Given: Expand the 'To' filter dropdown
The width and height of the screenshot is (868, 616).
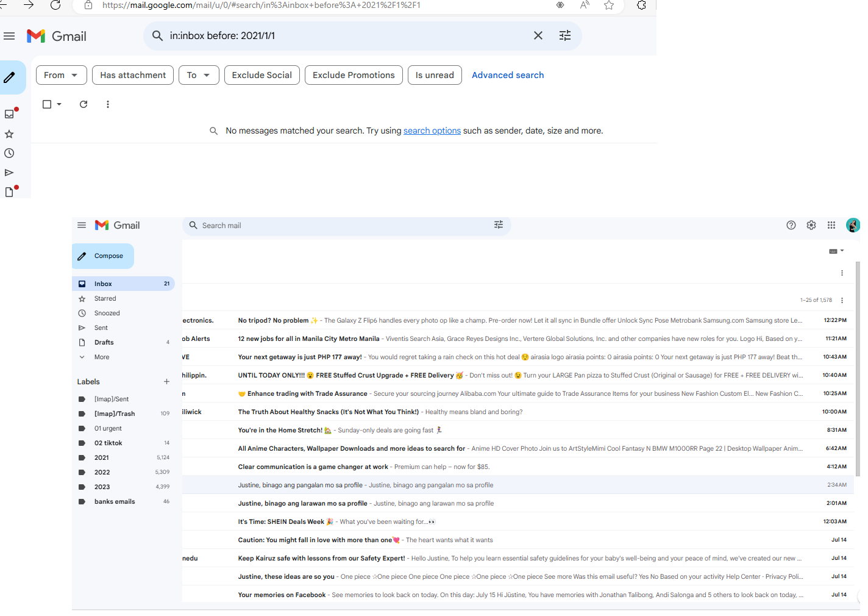Looking at the screenshot, I should tap(199, 75).
